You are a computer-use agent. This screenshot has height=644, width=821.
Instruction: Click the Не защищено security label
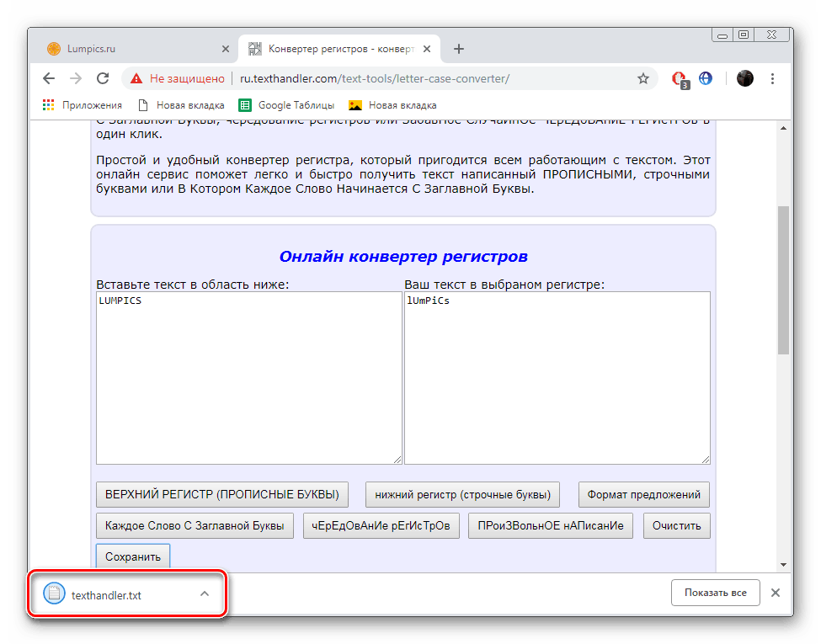pos(187,78)
